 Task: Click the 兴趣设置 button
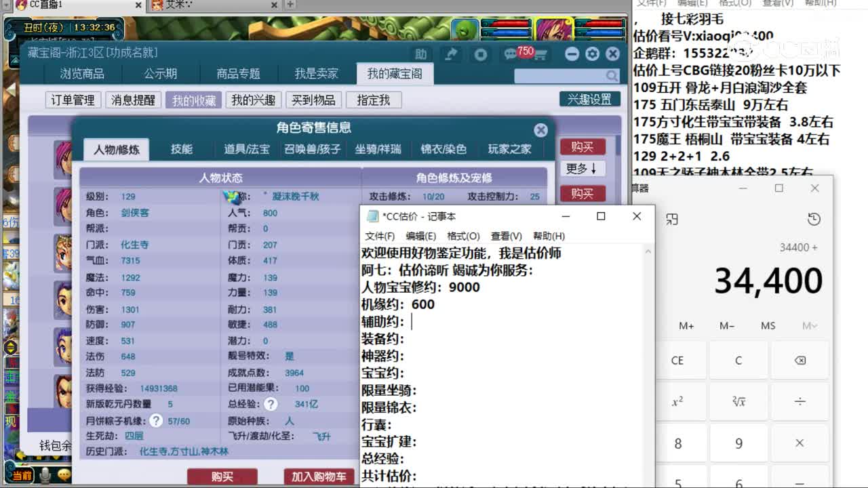(589, 99)
